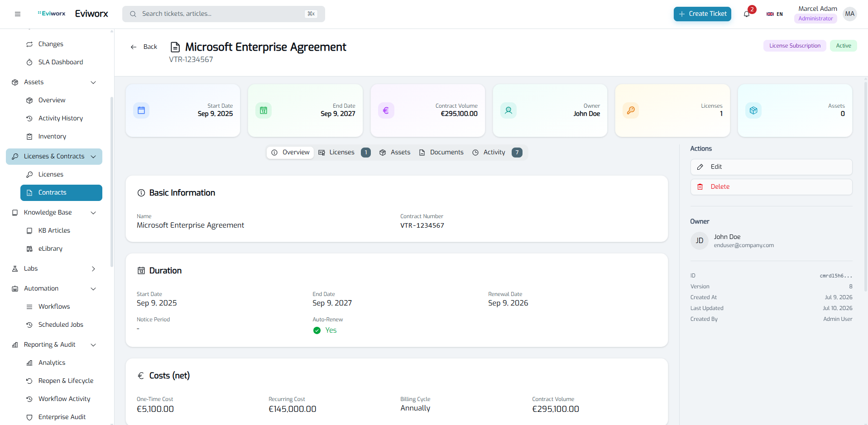The height and width of the screenshot is (425, 868).
Task: Click the contract document icon beside title
Action: pos(175,47)
